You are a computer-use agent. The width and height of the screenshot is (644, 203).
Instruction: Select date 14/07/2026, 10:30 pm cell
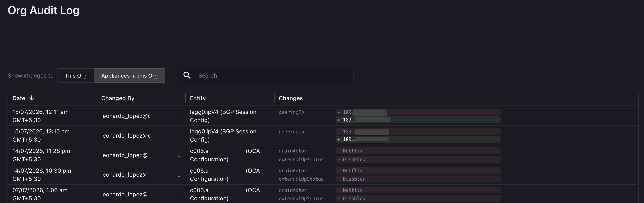42,175
